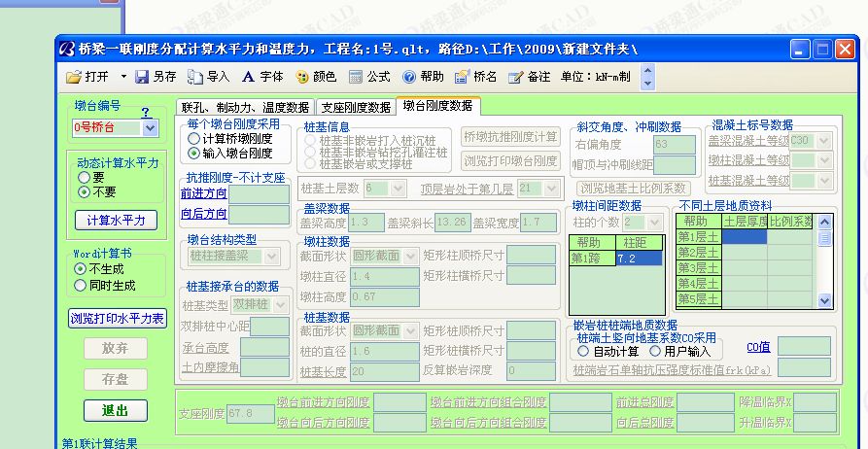
Task: Open the 顶层岩处于第几层 dropdown
Action: (x=551, y=189)
